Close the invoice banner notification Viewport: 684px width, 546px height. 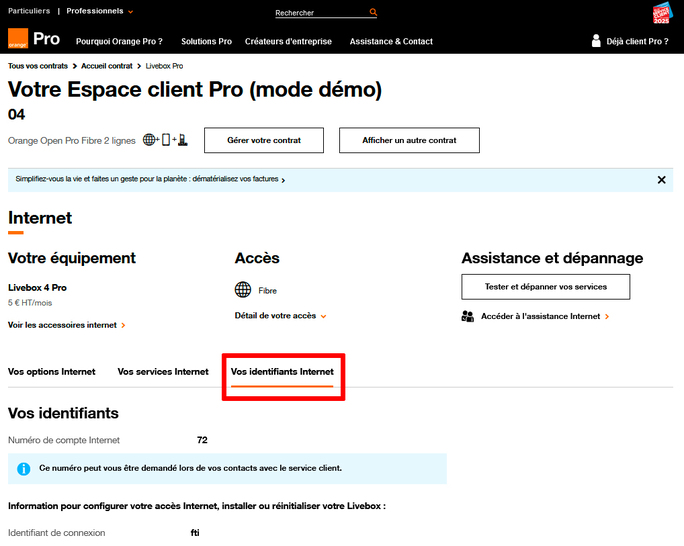[661, 180]
